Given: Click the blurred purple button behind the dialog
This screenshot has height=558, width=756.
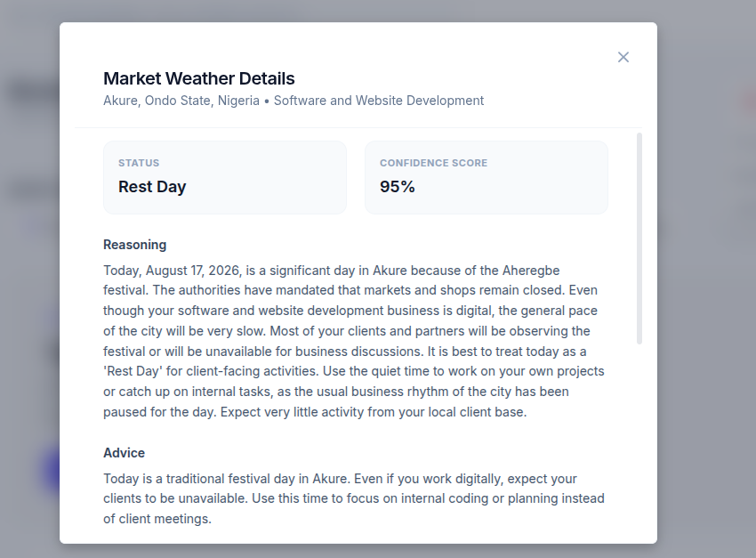Looking at the screenshot, I should coord(50,470).
